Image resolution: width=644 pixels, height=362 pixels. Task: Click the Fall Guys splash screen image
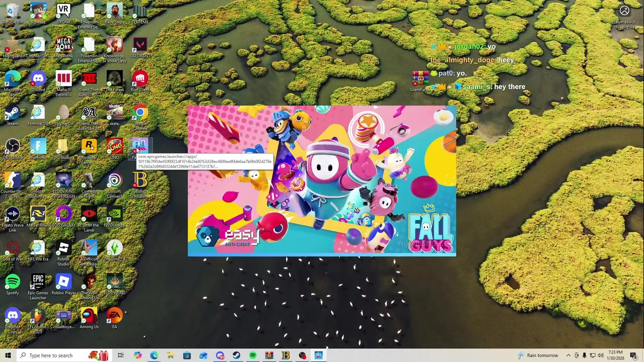coord(322,180)
